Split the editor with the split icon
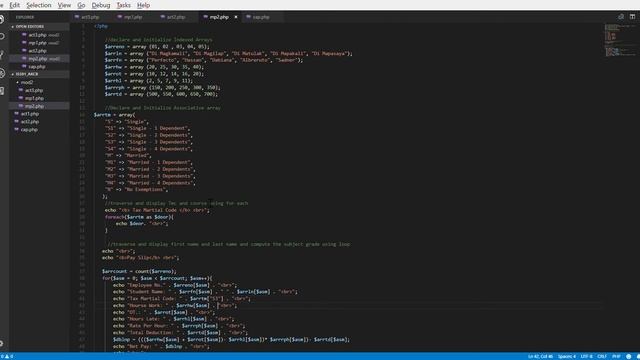 point(632,17)
